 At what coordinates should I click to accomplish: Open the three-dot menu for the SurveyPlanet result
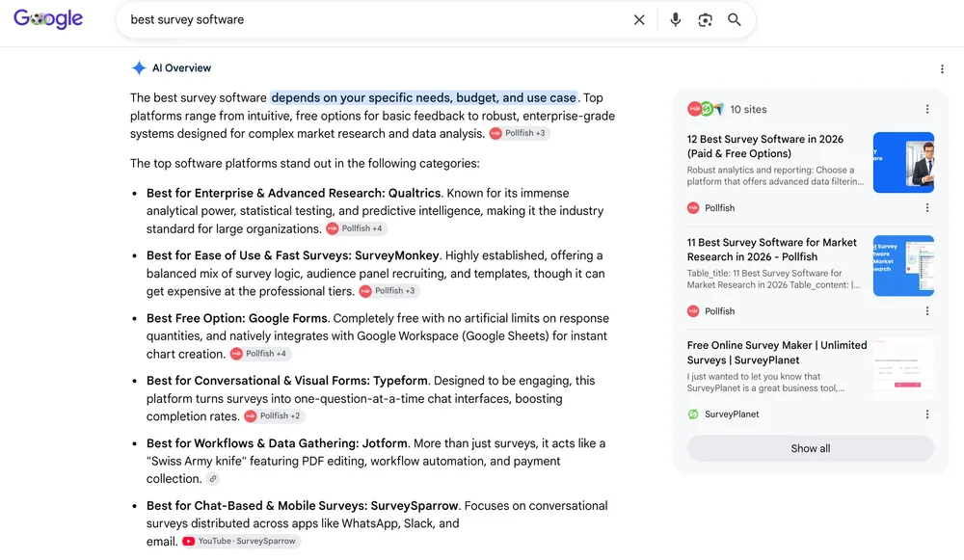coord(927,414)
